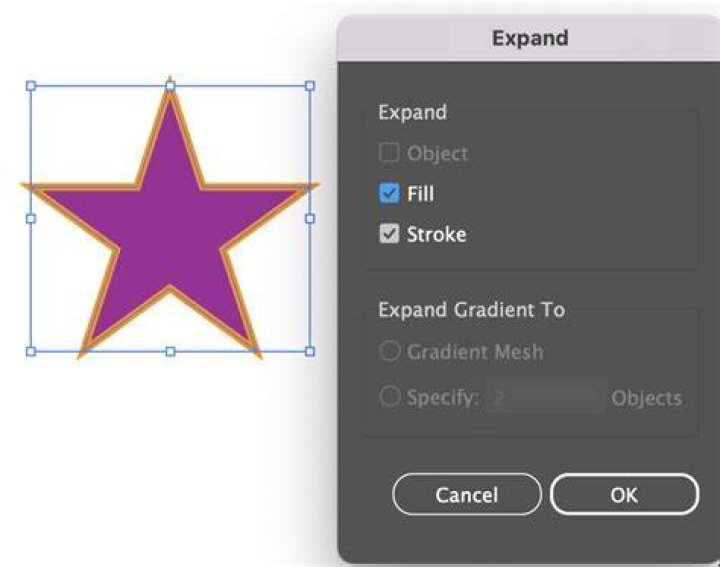Click the bottom-right bounding box handle
This screenshot has width=720, height=567.
(x=310, y=352)
